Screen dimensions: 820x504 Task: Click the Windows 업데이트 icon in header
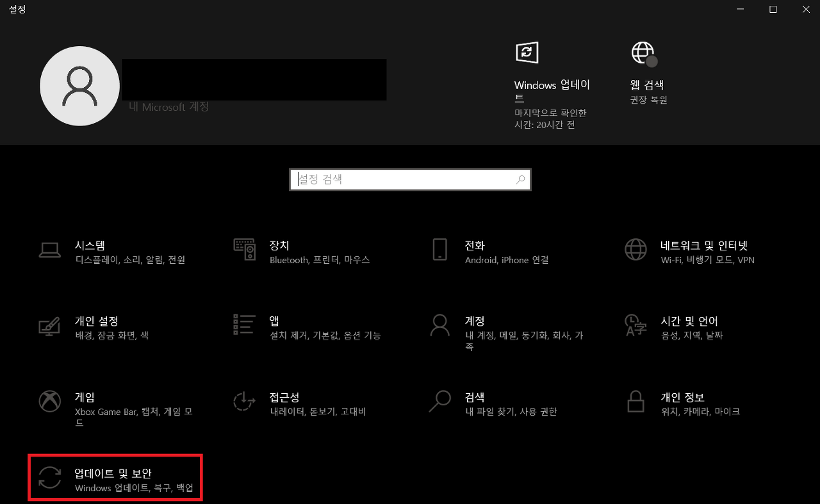(527, 53)
